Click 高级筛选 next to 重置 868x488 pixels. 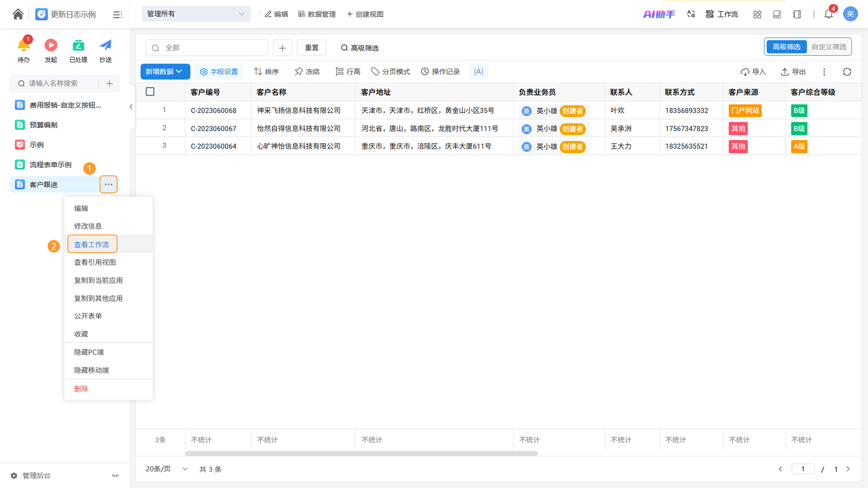coord(360,48)
